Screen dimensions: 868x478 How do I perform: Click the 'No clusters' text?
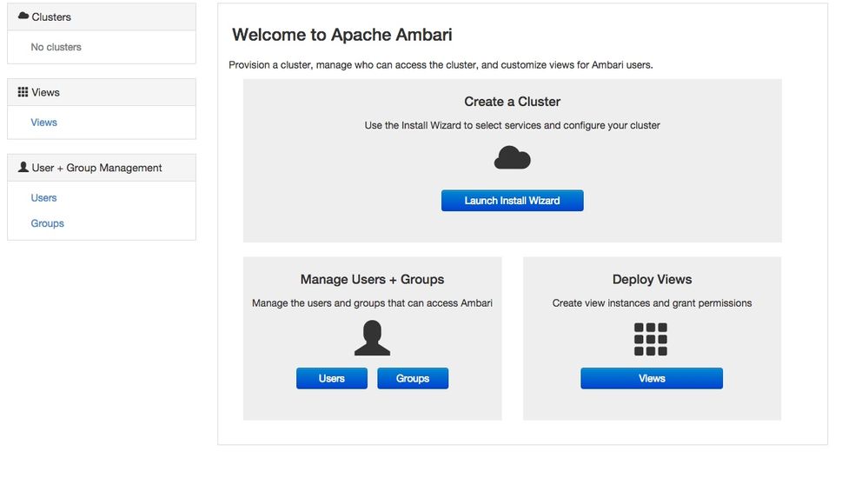point(56,47)
